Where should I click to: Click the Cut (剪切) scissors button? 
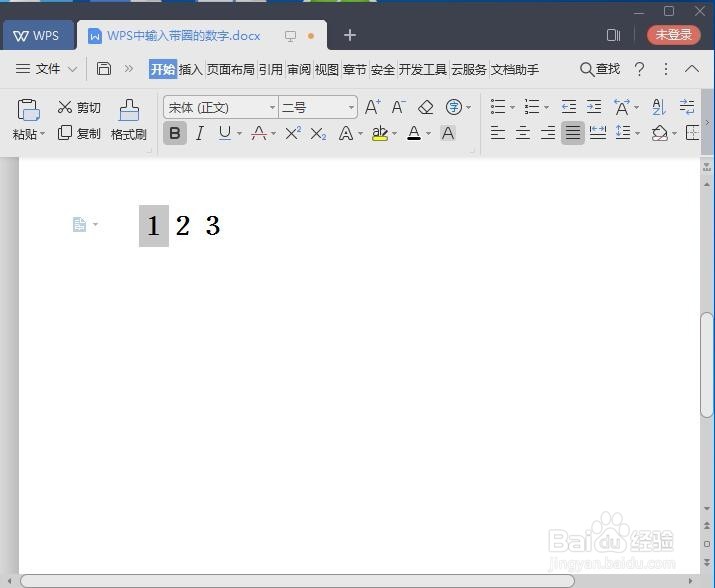point(79,107)
